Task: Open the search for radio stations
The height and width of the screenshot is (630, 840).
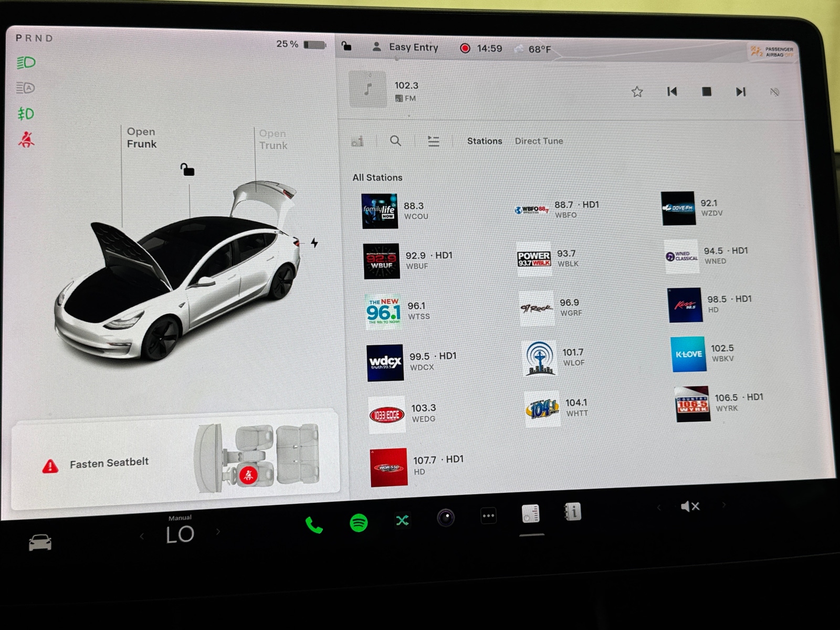Action: [x=395, y=141]
